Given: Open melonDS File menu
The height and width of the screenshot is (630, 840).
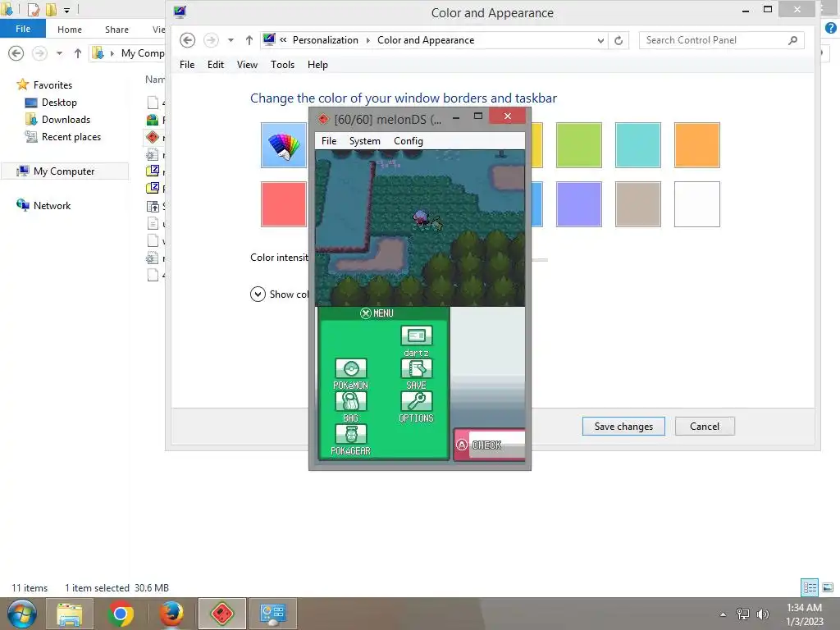Looking at the screenshot, I should point(329,141).
